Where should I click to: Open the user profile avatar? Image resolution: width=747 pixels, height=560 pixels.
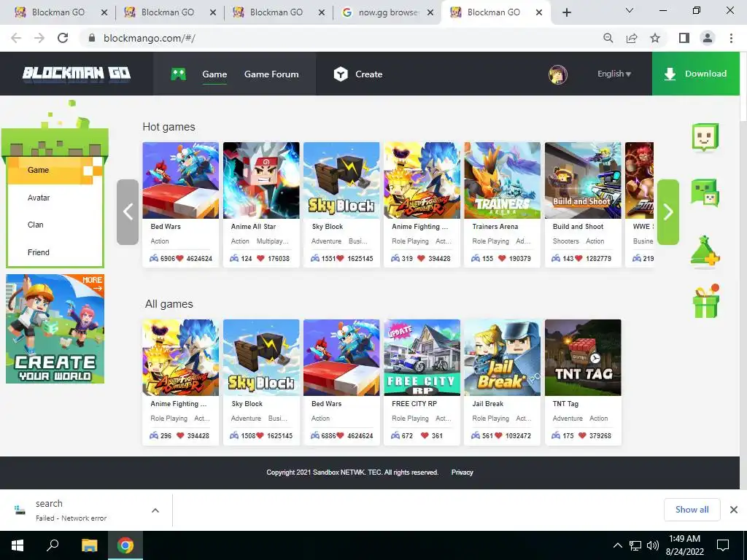tap(558, 74)
